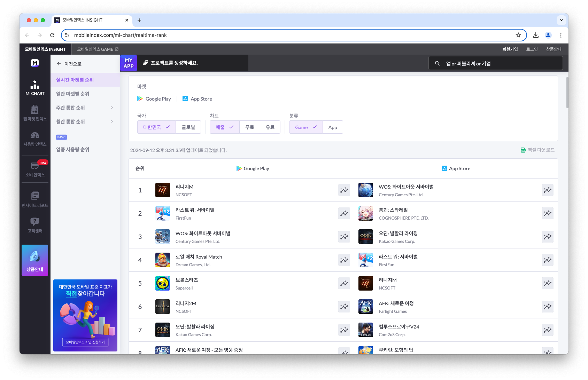Viewport: 588px width, 380px height.
Task: Open 로얄 매치 Royal Match title
Action: pyautogui.click(x=199, y=256)
